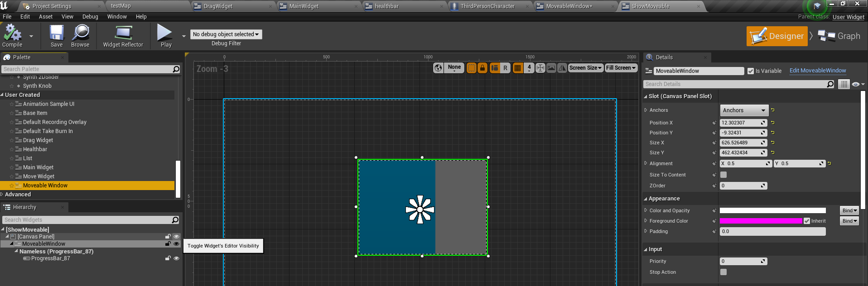The height and width of the screenshot is (286, 868).
Task: Open the Debug menu
Action: pos(90,17)
